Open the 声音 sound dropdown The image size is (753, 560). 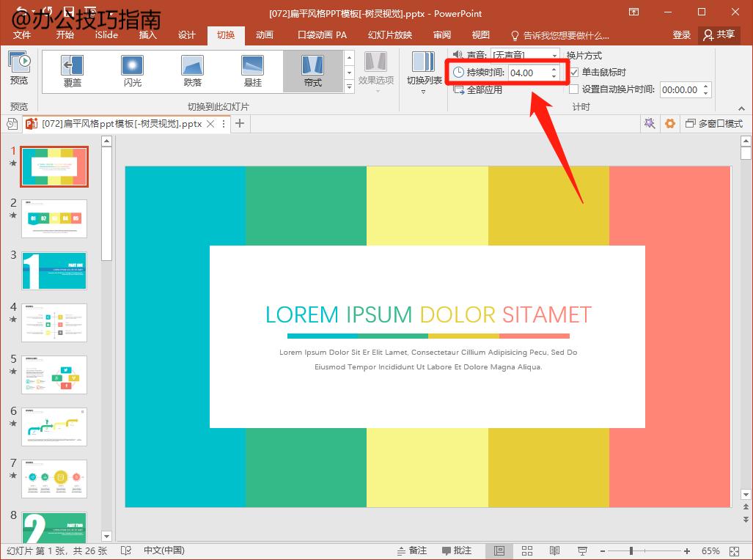(x=525, y=55)
